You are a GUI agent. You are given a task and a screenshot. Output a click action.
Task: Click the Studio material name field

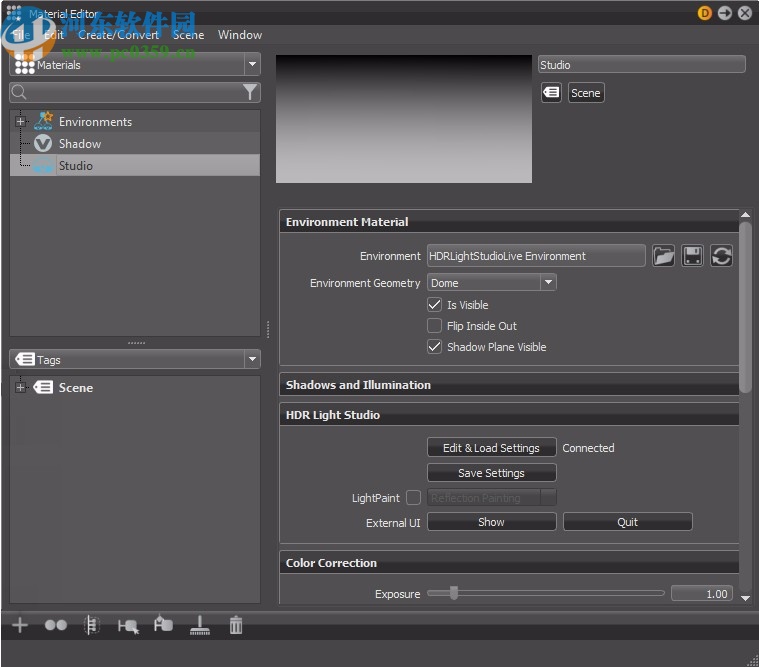pyautogui.click(x=641, y=64)
